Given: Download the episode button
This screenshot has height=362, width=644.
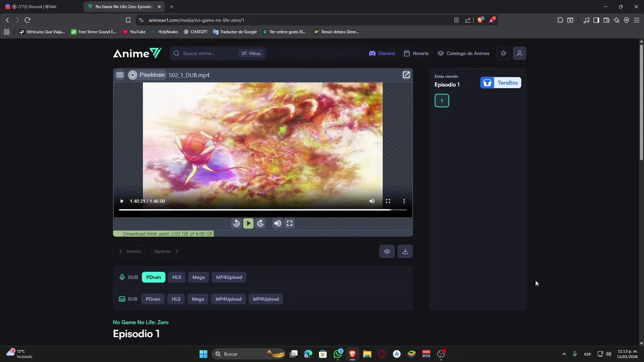Looking at the screenshot, I should point(405,251).
